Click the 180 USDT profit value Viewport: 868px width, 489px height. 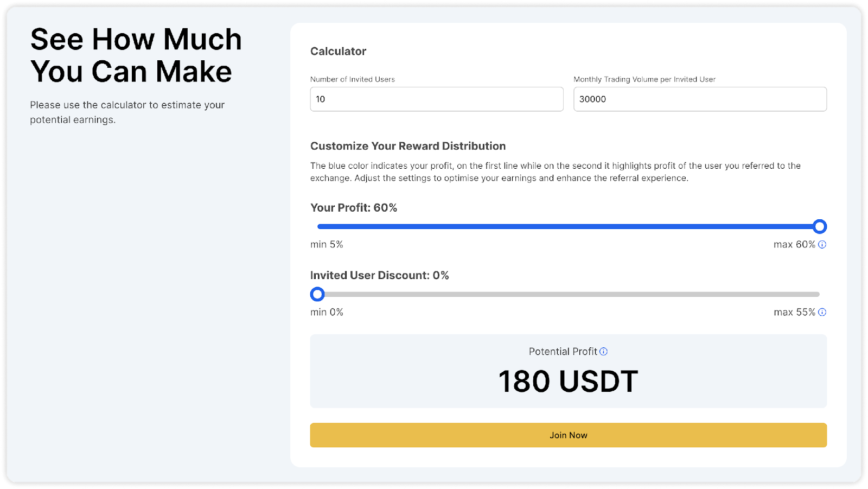coord(568,382)
